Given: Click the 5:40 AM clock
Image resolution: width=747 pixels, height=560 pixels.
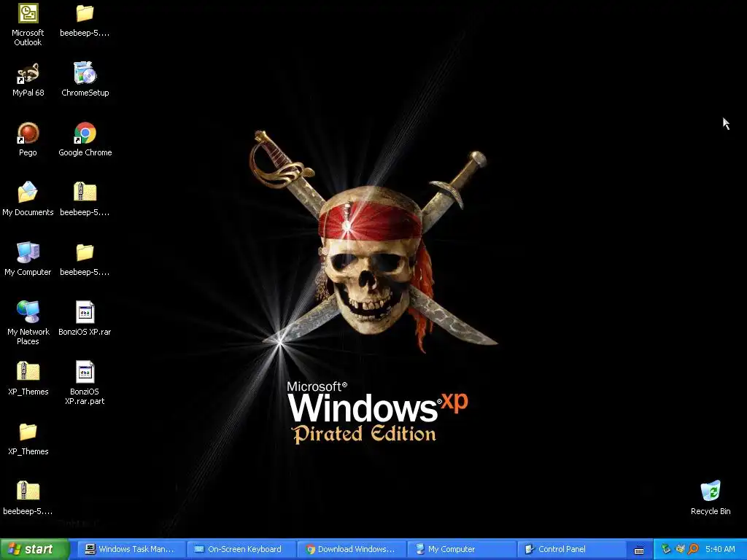Looking at the screenshot, I should (x=720, y=549).
